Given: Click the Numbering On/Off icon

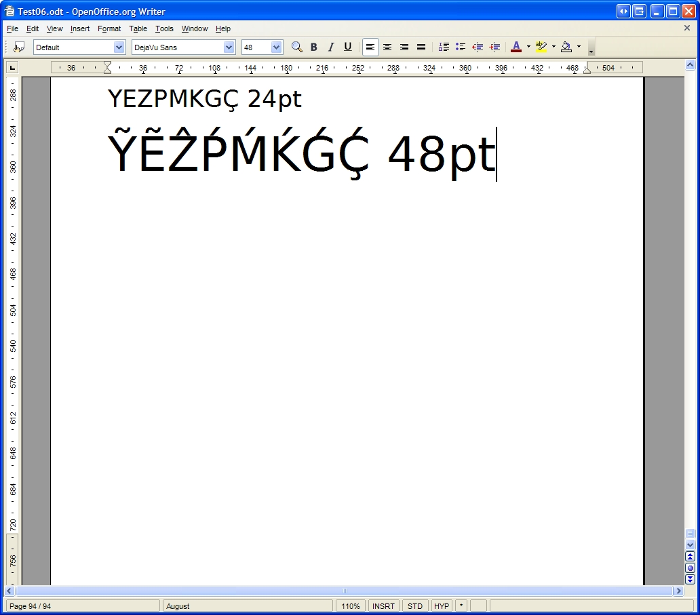Looking at the screenshot, I should (444, 47).
